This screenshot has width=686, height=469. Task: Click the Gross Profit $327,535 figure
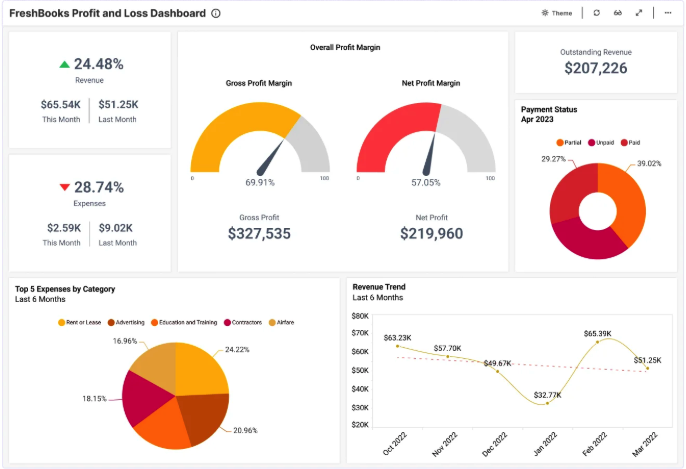259,234
